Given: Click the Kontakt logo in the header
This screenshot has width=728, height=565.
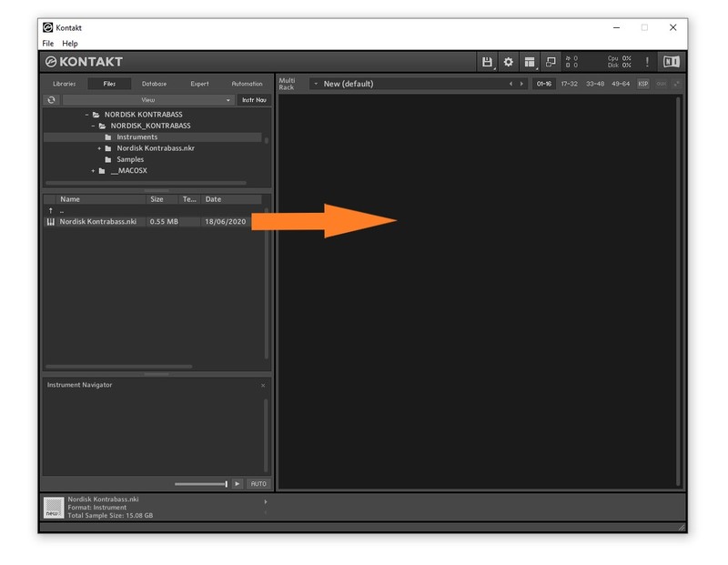Looking at the screenshot, I should (x=84, y=62).
